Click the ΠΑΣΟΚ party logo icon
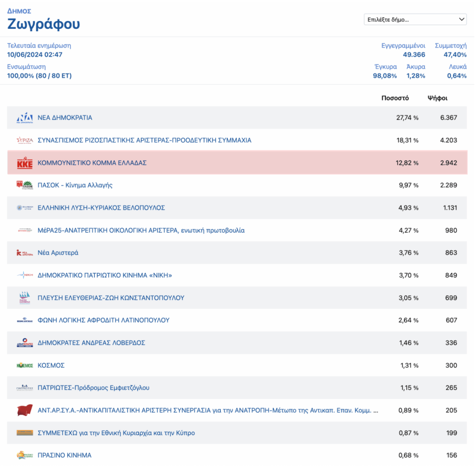This screenshot has height=466, width=476. [25, 185]
